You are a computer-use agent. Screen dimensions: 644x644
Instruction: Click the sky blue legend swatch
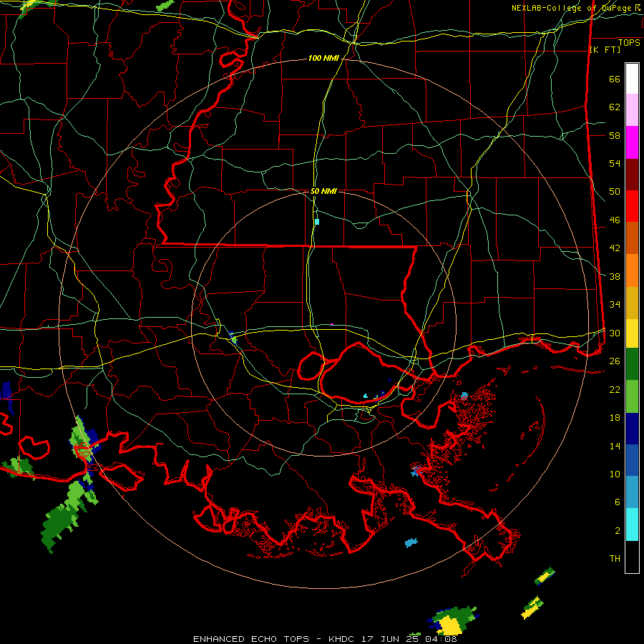tap(632, 492)
